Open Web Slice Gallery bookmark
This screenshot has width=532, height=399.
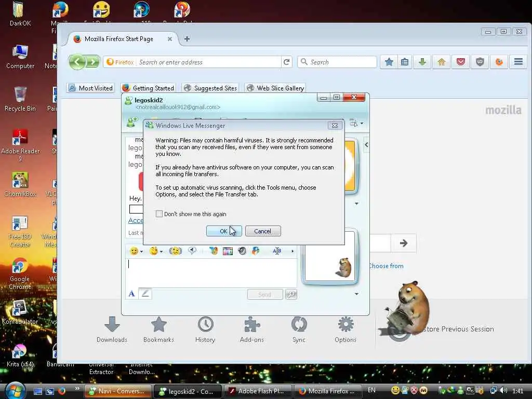click(x=275, y=88)
